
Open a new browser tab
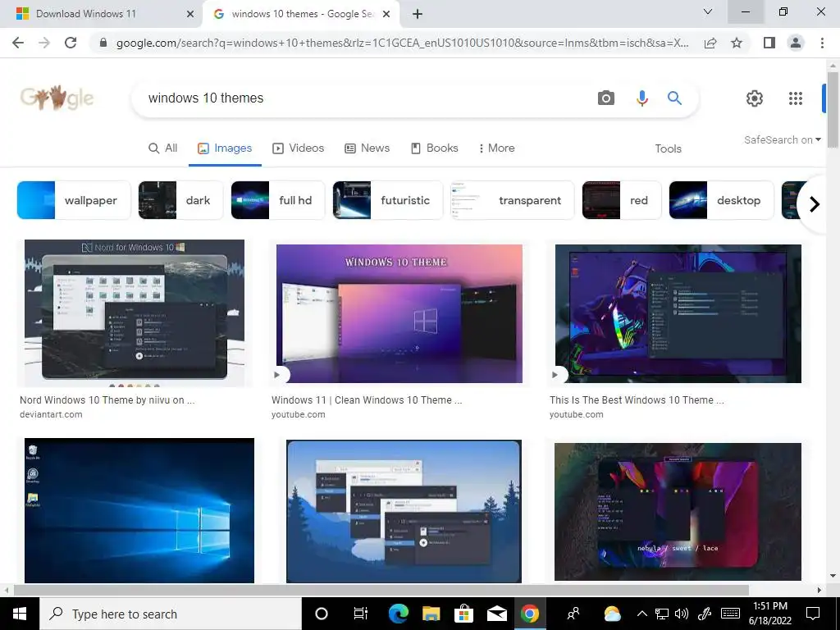418,14
